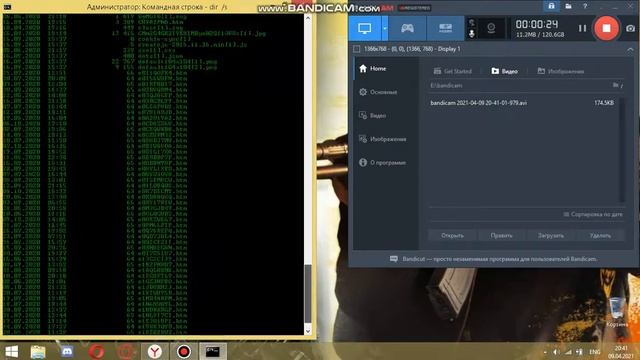Click the network signal tray icon
The width and height of the screenshot is (640, 360).
(x=568, y=352)
